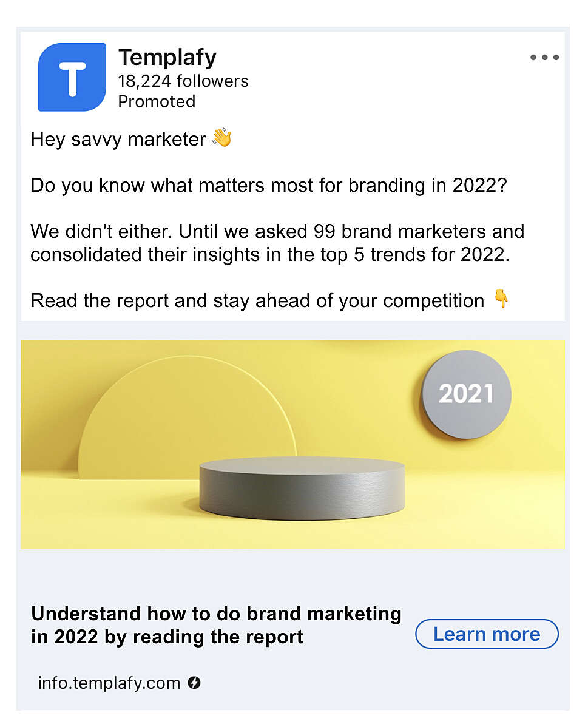Open the three-dot post options menu
The height and width of the screenshot is (727, 588).
pyautogui.click(x=544, y=58)
